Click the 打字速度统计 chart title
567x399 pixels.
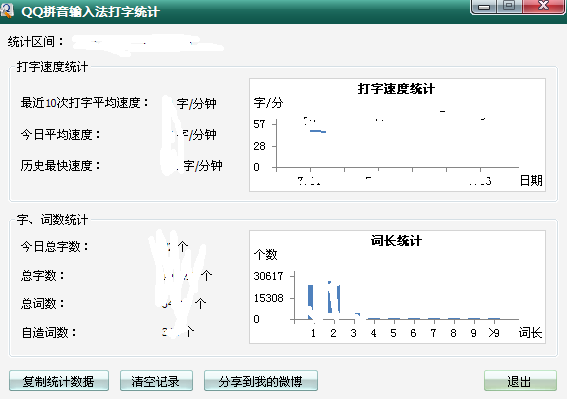[x=396, y=89]
